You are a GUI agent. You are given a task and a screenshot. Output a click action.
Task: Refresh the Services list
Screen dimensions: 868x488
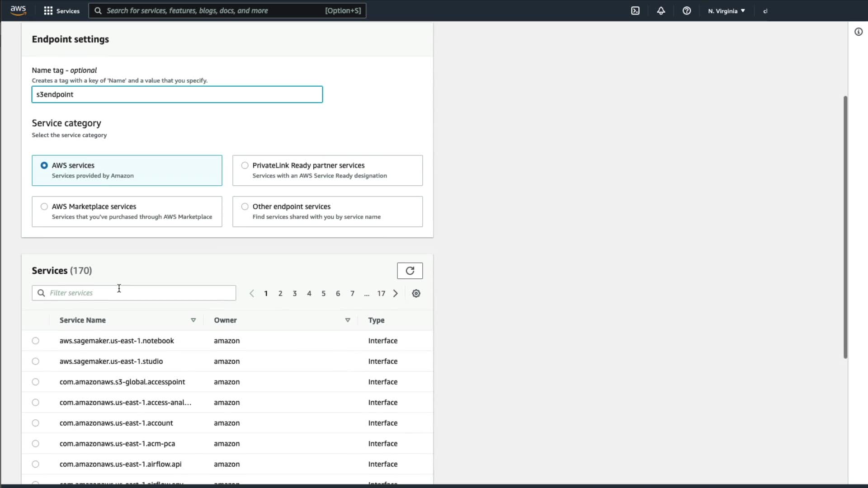pos(410,271)
